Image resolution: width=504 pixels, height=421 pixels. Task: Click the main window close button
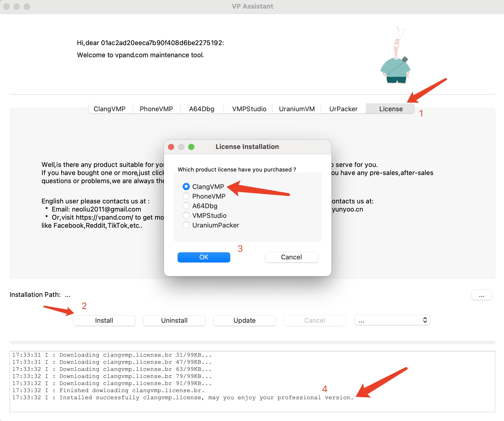(x=7, y=6)
